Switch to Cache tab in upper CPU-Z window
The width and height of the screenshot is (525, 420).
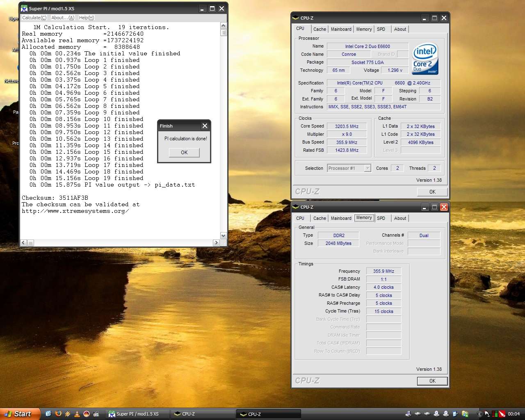pos(320,29)
